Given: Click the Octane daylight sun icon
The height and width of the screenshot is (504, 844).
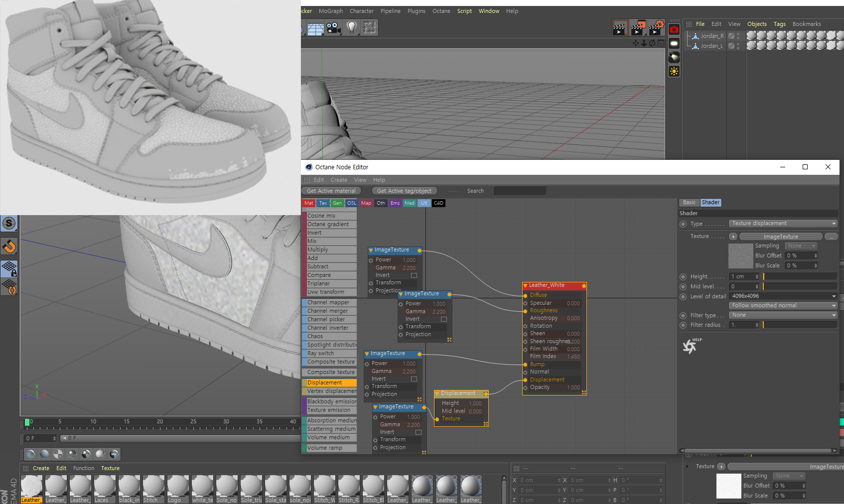Looking at the screenshot, I should pos(674,72).
